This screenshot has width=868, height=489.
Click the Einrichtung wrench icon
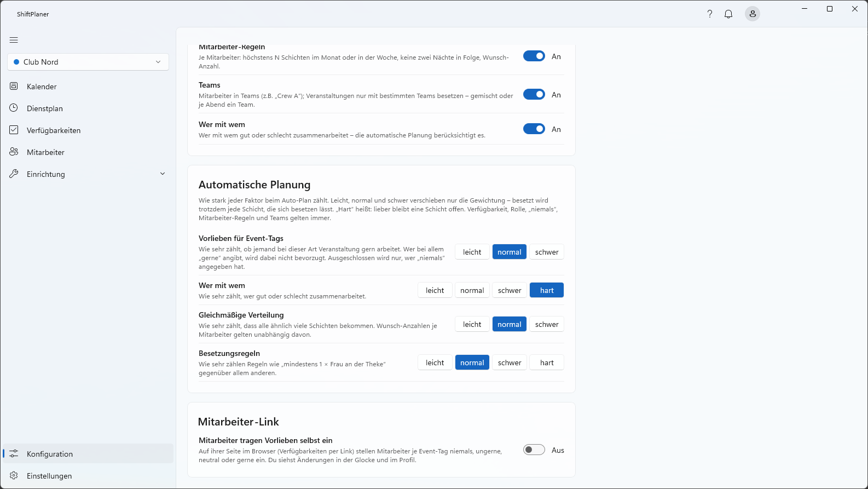(14, 174)
